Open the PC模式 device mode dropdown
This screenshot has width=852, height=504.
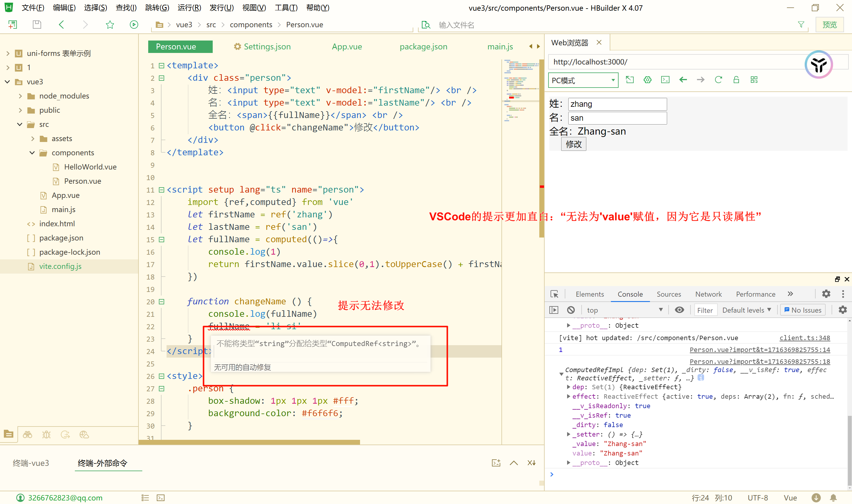(x=583, y=80)
